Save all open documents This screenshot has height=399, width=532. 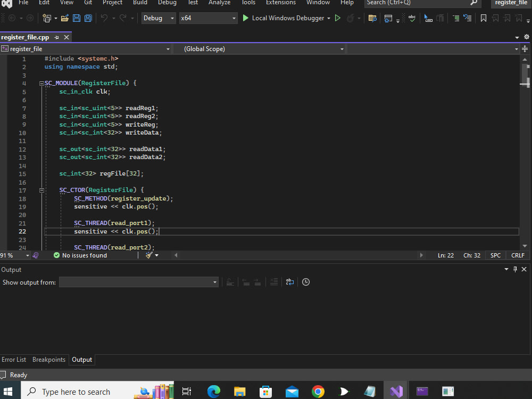[x=88, y=18]
